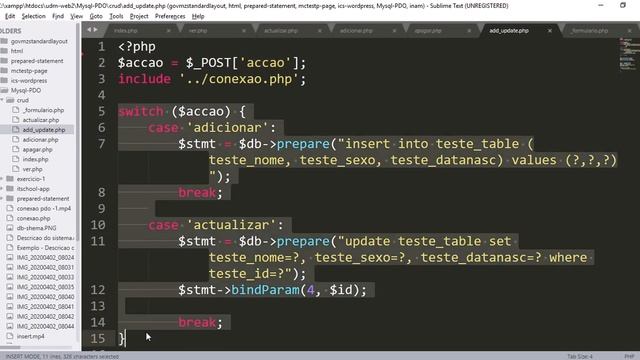The width and height of the screenshot is (640, 360).
Task: Click the previous tab arrow
Action: [89, 29]
